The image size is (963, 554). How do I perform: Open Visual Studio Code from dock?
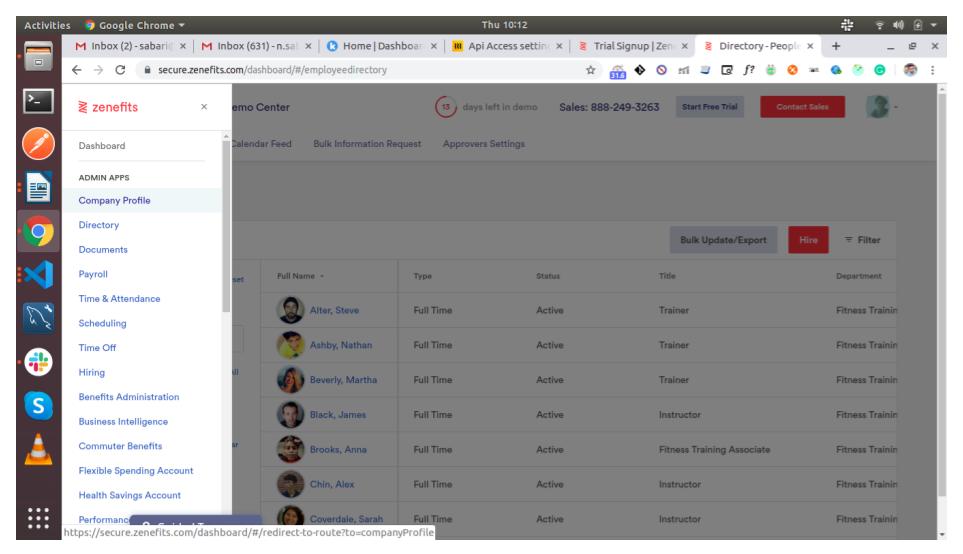[38, 275]
